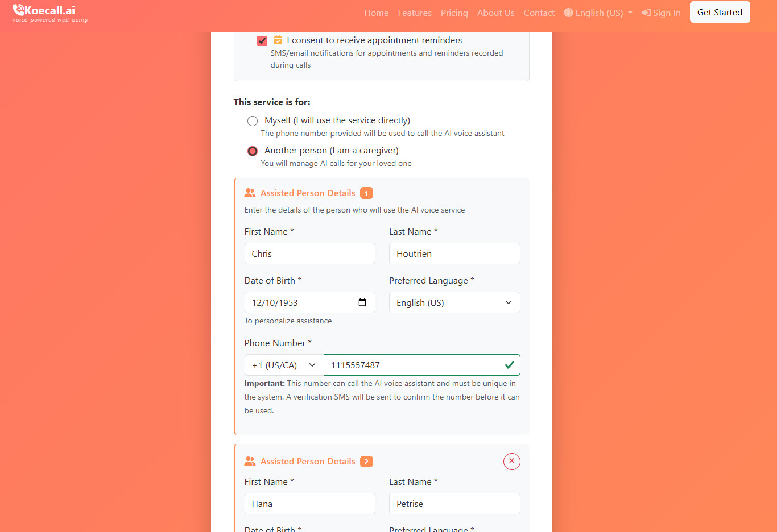The width and height of the screenshot is (777, 532).
Task: Select the Another person caregiver radio option
Action: coord(253,151)
